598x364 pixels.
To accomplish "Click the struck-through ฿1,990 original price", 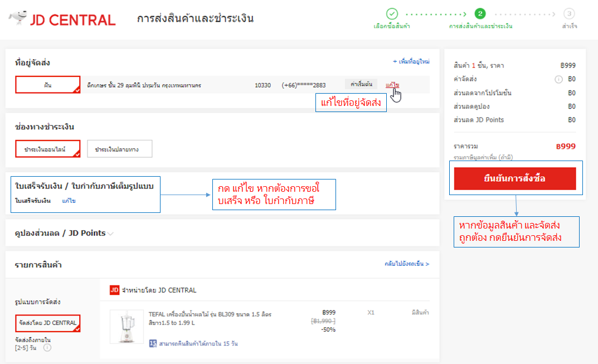I will [323, 321].
